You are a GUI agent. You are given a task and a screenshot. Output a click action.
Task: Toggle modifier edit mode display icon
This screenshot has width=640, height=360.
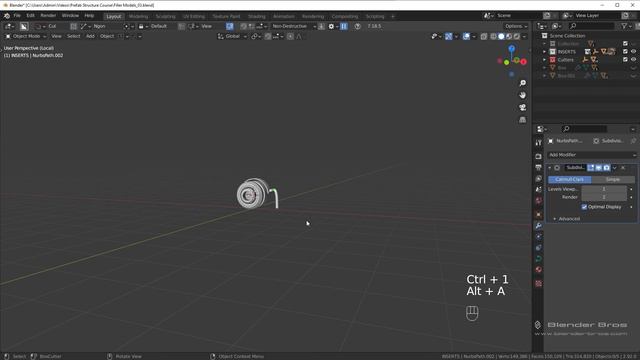click(591, 168)
